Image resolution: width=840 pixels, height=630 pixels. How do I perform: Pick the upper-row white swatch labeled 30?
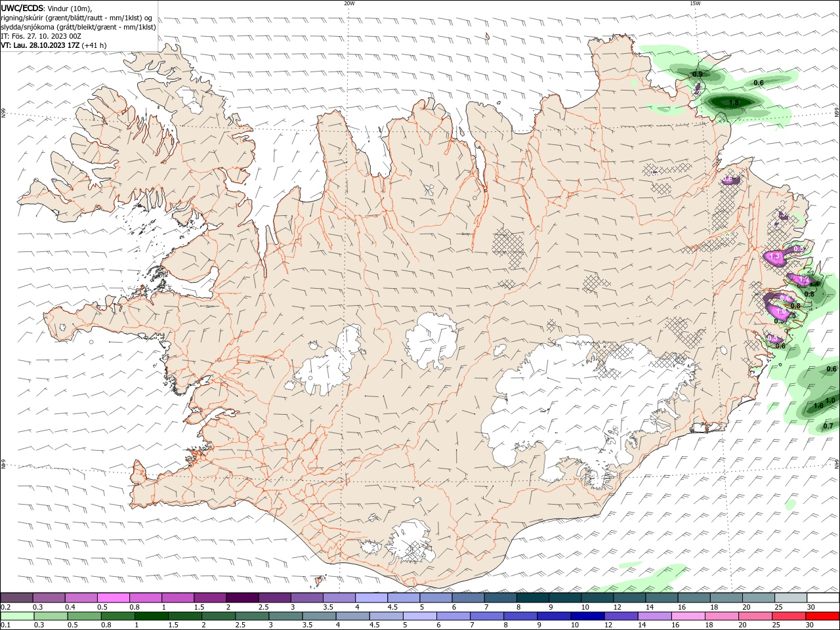click(x=823, y=598)
